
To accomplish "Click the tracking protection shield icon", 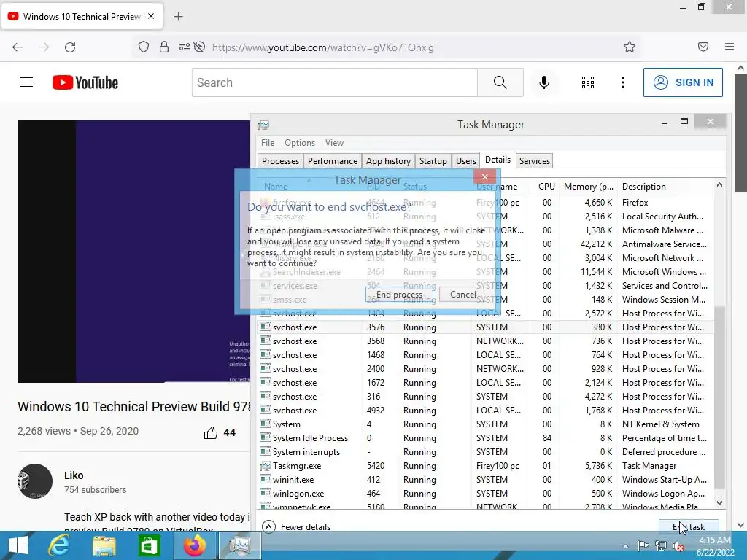I will tap(144, 47).
